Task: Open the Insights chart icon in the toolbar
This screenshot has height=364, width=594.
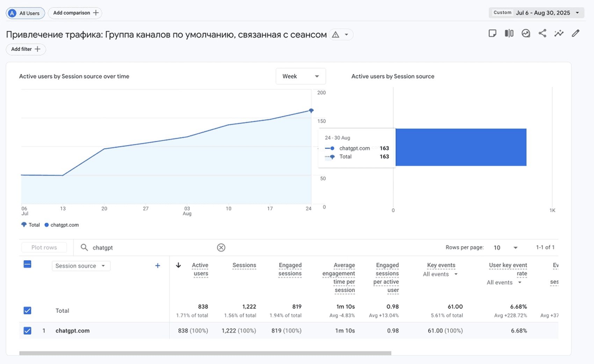Action: (x=526, y=33)
